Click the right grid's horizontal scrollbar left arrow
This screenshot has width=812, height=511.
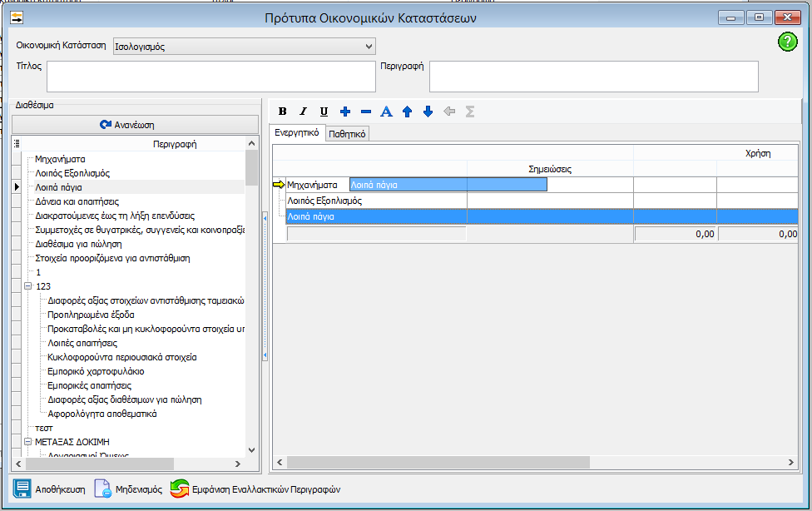pyautogui.click(x=280, y=462)
